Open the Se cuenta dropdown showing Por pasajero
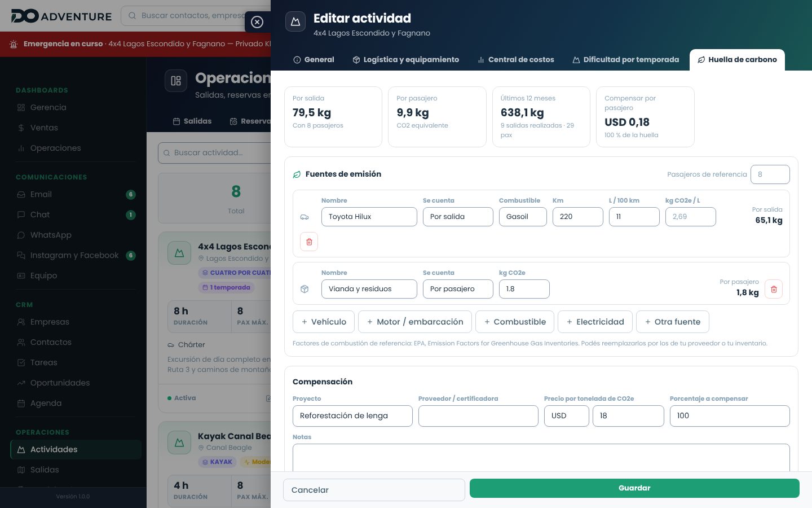 (458, 289)
